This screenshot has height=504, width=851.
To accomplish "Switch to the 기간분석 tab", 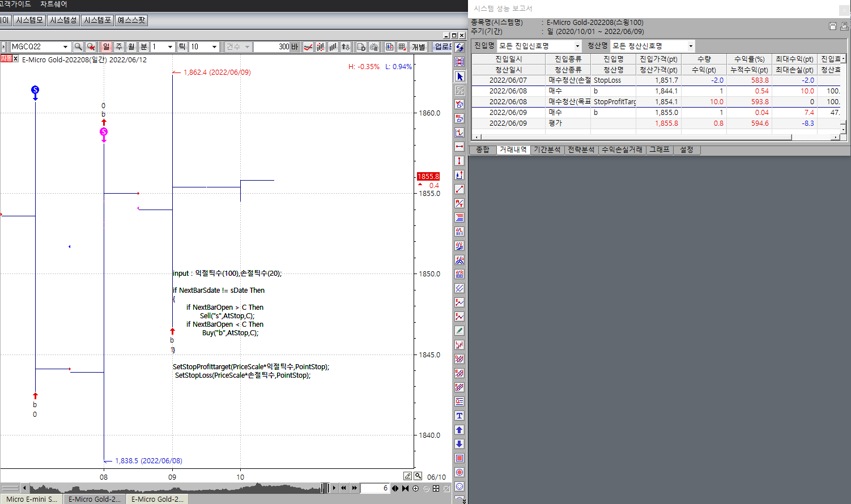I will [547, 150].
